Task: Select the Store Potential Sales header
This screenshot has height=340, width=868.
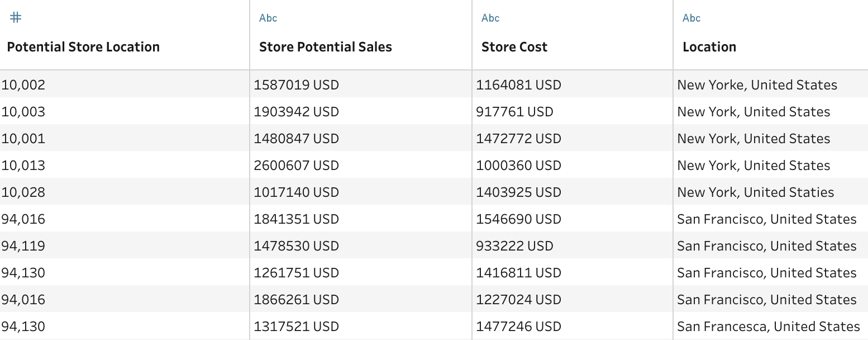Action: click(325, 47)
